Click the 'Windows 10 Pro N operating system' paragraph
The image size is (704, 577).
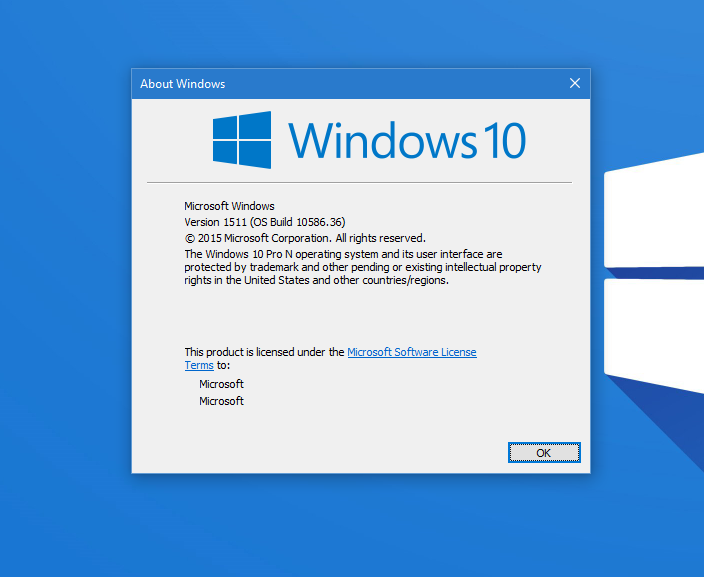point(363,267)
